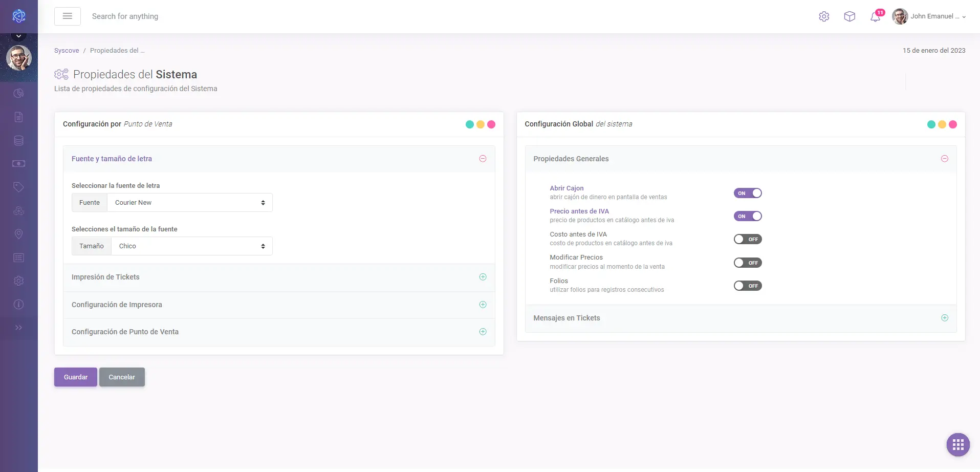This screenshot has width=980, height=472.
Task: Open the Fuente font dropdown
Action: [189, 203]
